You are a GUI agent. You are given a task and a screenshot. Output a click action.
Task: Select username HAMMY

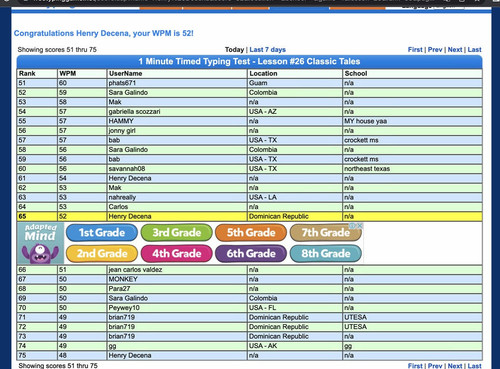pos(121,121)
